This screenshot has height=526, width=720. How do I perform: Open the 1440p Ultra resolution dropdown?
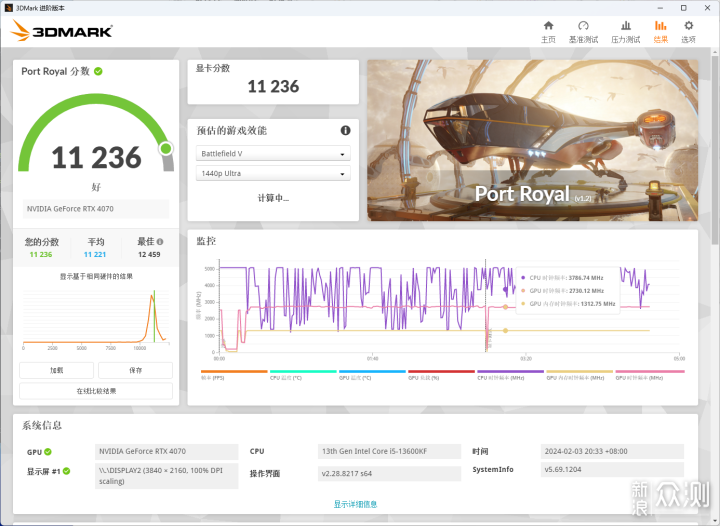[x=273, y=173]
